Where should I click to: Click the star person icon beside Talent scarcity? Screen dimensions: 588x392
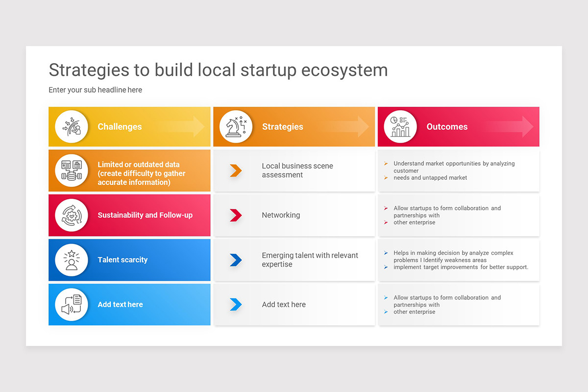[72, 260]
